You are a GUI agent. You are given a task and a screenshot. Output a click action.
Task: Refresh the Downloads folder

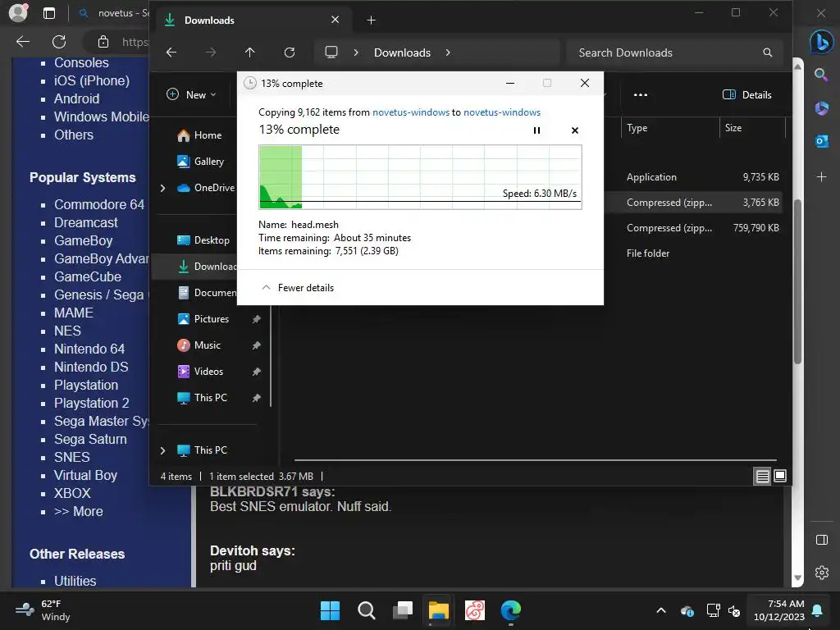coord(290,52)
